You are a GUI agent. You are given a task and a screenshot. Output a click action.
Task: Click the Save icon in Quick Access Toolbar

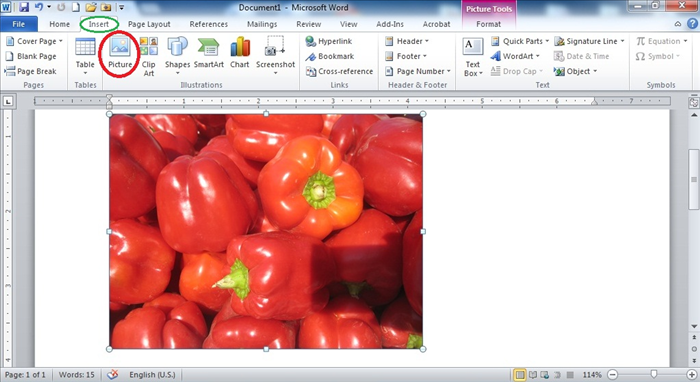tap(24, 7)
